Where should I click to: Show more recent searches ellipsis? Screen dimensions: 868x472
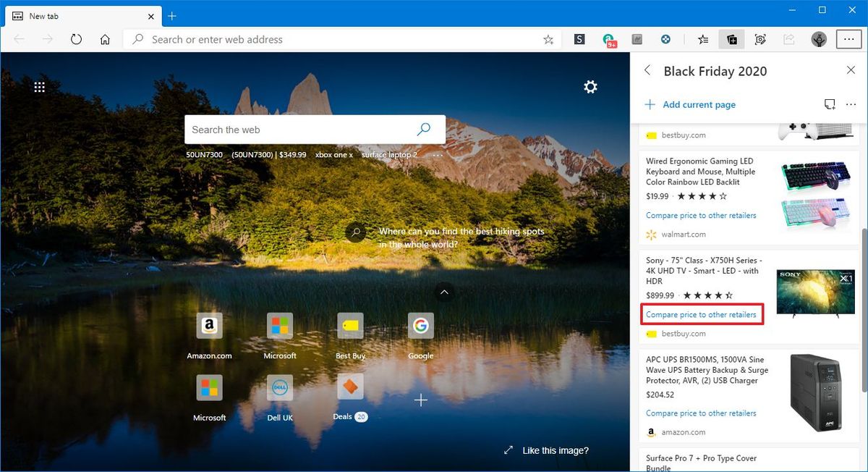[x=438, y=155]
